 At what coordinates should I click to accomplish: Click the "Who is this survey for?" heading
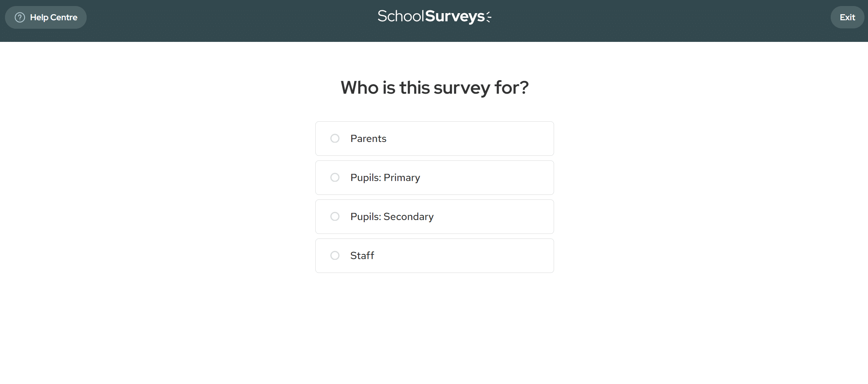tap(434, 87)
